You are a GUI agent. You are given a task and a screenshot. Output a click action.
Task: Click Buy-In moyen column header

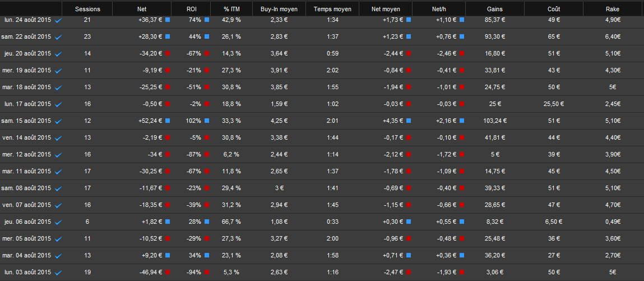[x=279, y=9]
